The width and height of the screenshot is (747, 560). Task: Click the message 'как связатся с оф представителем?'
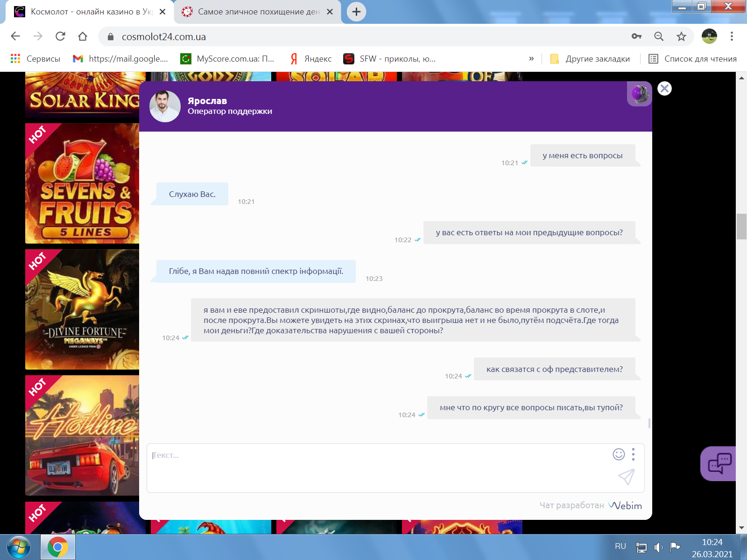[x=555, y=369]
